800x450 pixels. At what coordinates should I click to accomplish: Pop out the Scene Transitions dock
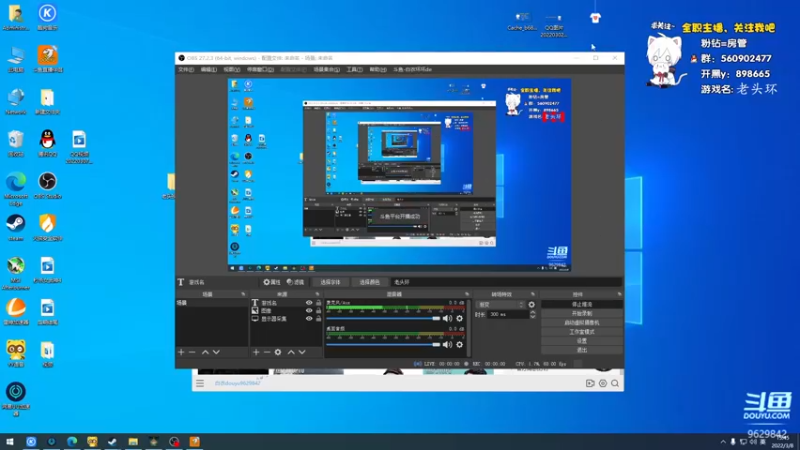(533, 294)
